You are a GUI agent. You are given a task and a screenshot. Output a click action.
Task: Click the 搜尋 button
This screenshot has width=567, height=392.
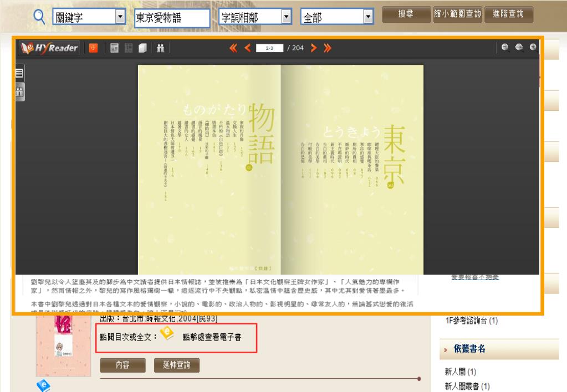(x=406, y=14)
